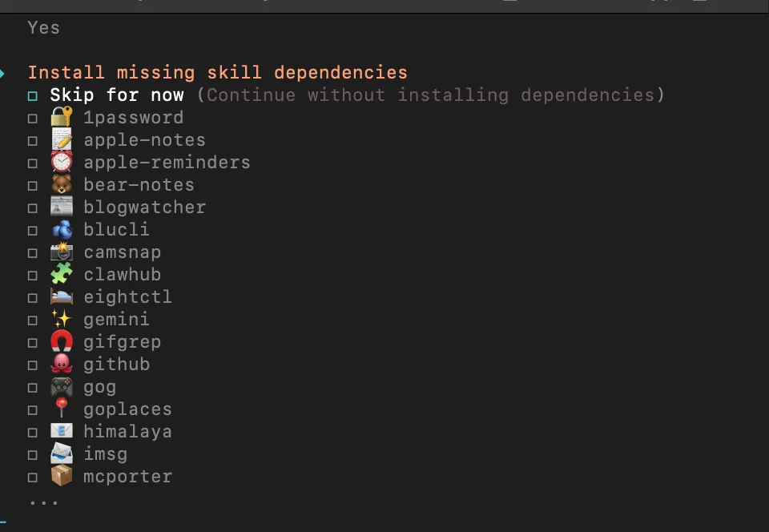Click the lock icon beside 1password
The width and height of the screenshot is (769, 532).
[x=62, y=118]
